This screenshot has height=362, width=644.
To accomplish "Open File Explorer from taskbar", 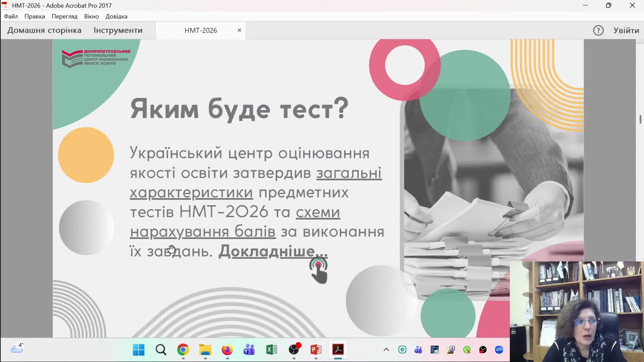I will point(205,349).
